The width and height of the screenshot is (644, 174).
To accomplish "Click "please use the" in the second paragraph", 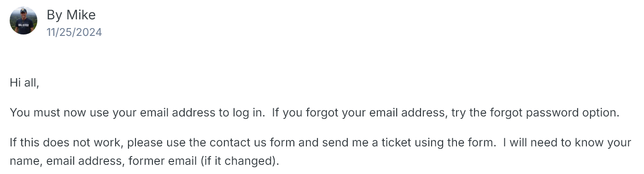I will click(163, 142).
